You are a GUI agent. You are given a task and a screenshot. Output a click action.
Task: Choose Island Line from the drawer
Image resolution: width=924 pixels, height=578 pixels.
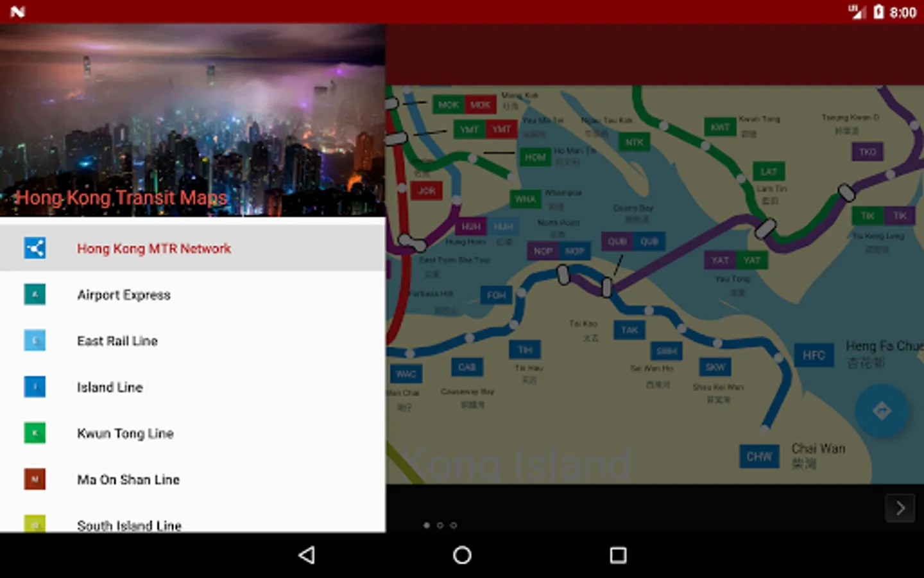[193, 387]
